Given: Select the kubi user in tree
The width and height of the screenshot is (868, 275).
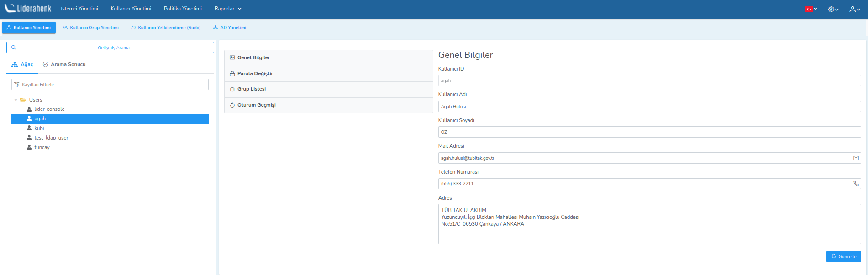Looking at the screenshot, I should [x=39, y=128].
